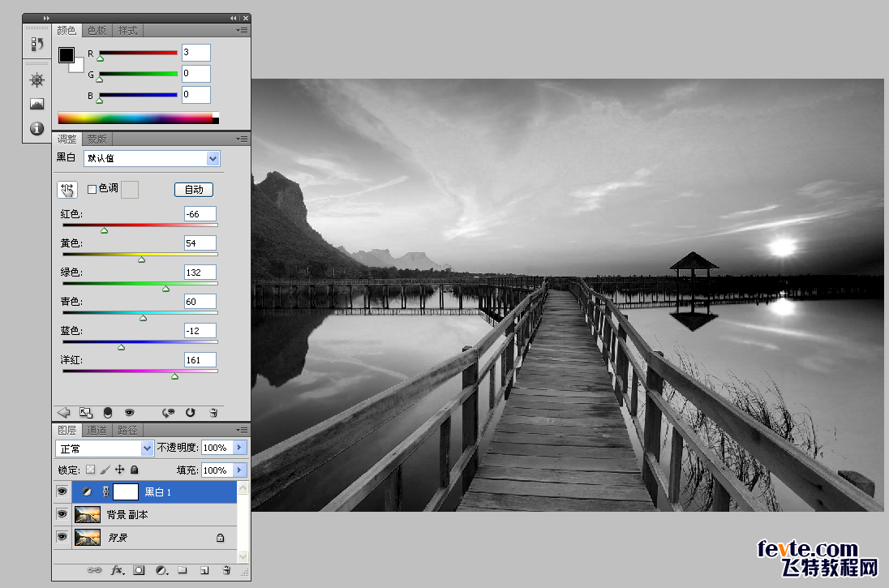889x588 pixels.
Task: Click the black foreground color swatch
Action: [x=66, y=55]
